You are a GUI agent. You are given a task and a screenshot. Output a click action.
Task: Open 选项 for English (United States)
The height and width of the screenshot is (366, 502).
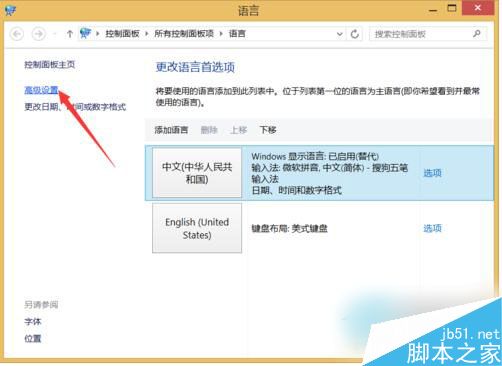click(432, 228)
